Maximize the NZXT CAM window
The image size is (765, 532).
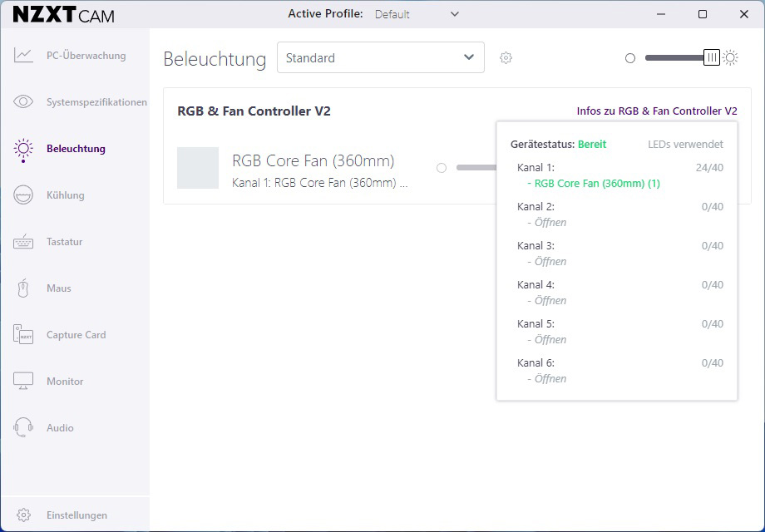(703, 14)
